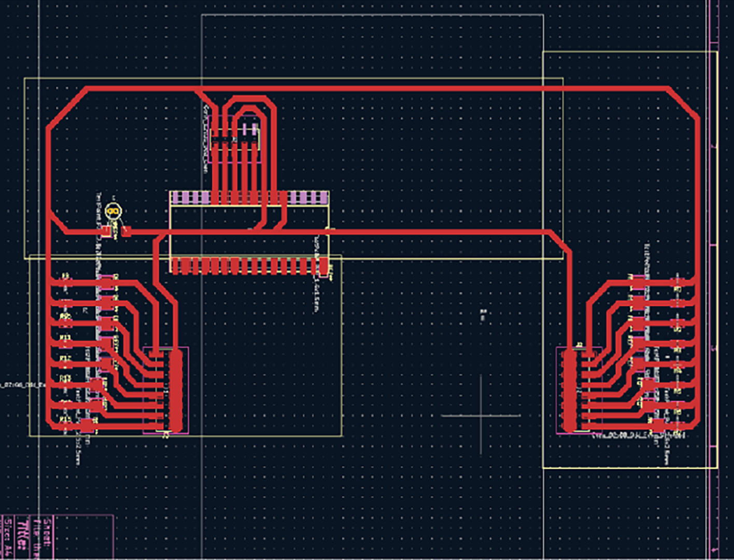
Task: Click the bottom pink-outlined pad near R15
Action: point(88,426)
